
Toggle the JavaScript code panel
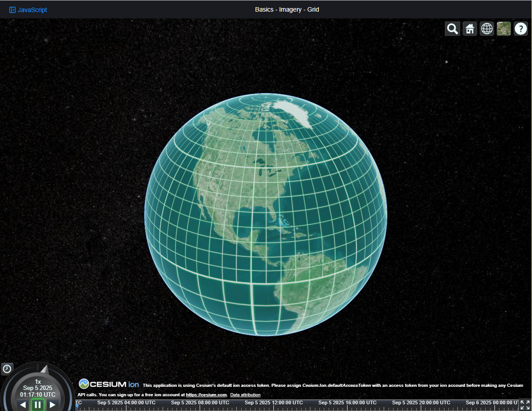tap(28, 10)
